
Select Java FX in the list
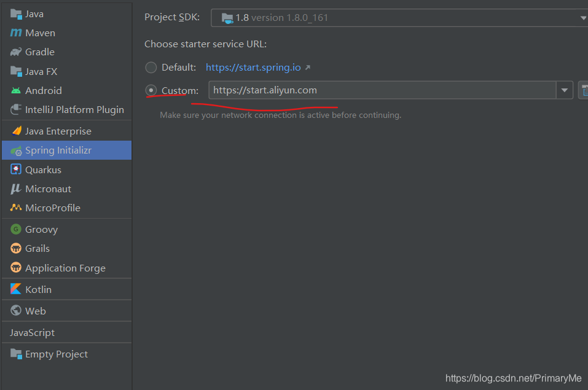point(67,71)
